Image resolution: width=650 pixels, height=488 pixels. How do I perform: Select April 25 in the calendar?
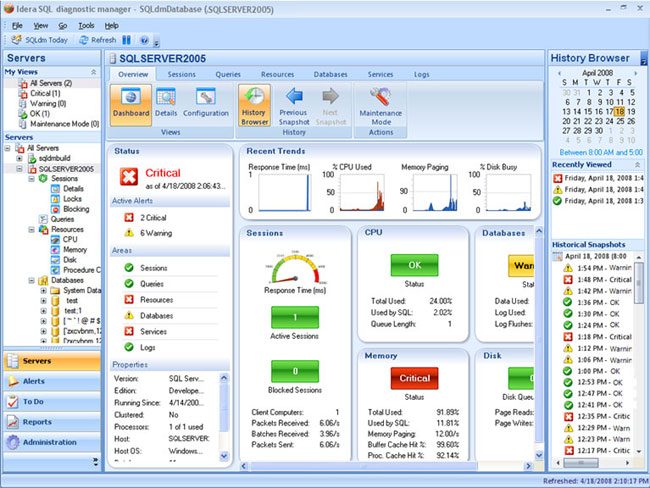pyautogui.click(x=620, y=121)
